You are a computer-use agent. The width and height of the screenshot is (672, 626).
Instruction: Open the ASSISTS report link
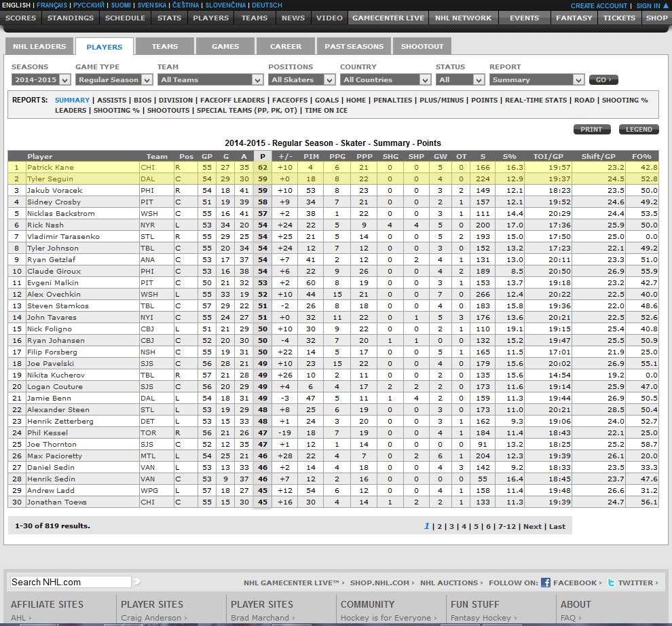(x=112, y=100)
